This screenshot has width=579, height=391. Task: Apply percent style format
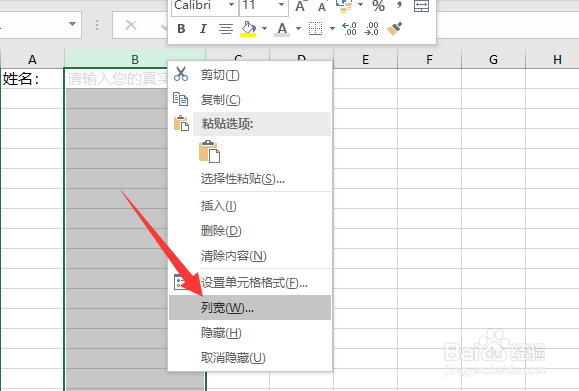378,6
